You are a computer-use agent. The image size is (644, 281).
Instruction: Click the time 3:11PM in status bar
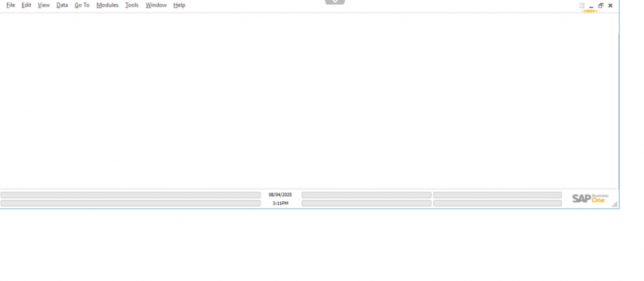[280, 203]
